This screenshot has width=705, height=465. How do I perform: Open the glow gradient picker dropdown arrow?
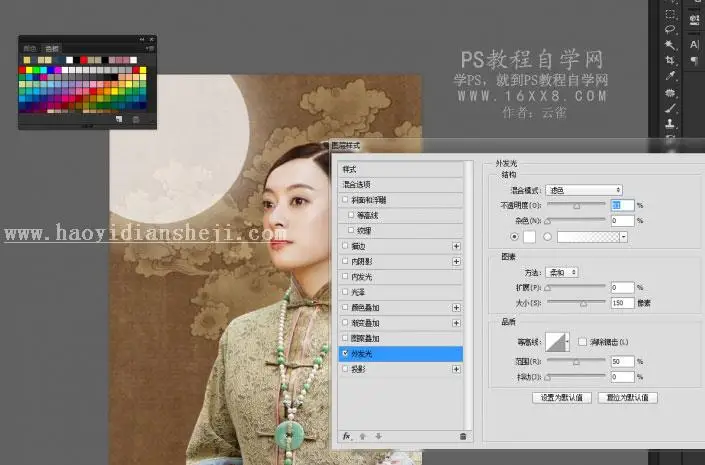[x=624, y=237]
